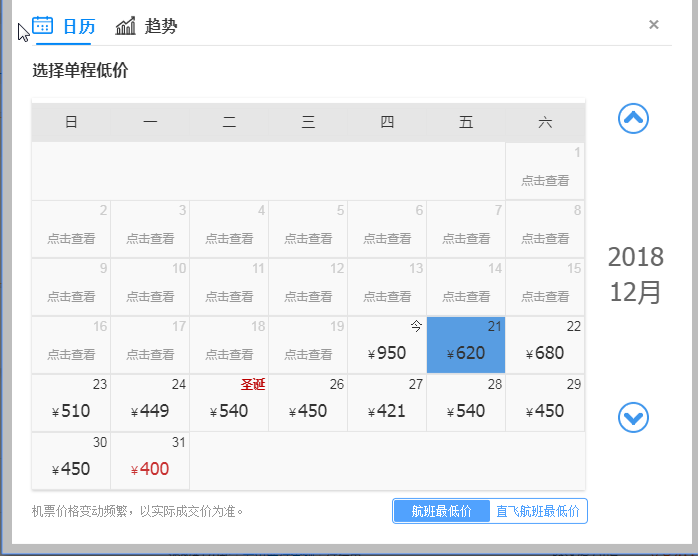Click 点击查看 on December 1
This screenshot has width=698, height=556.
[545, 180]
